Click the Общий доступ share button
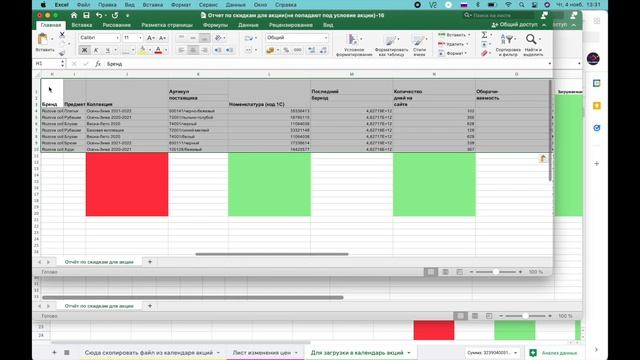Viewport: 640px width, 360px height. point(515,25)
